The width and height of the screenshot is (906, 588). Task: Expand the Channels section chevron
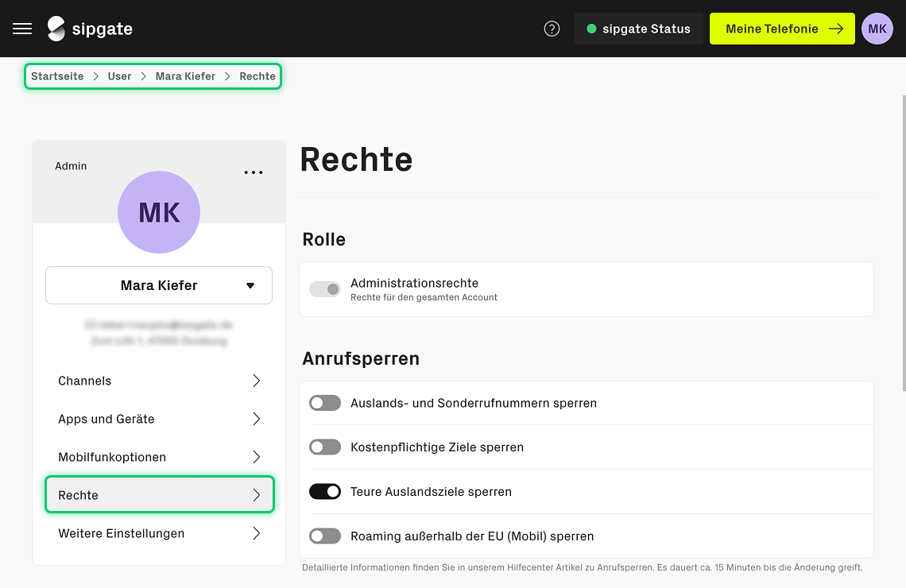[x=256, y=381]
